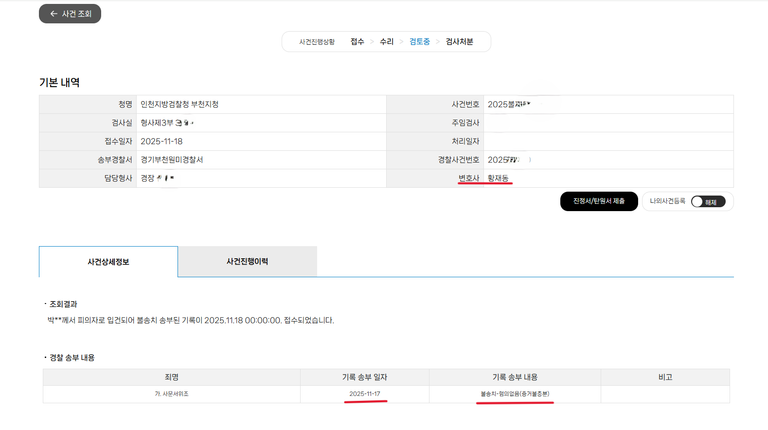Select the 2025-11-17 record date cell
The image size is (768, 430).
[x=364, y=394]
